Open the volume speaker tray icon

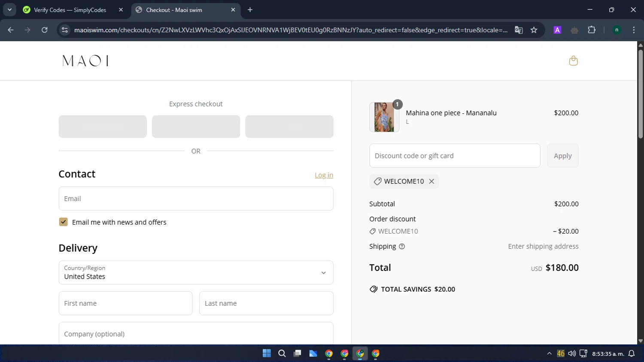pos(572,353)
